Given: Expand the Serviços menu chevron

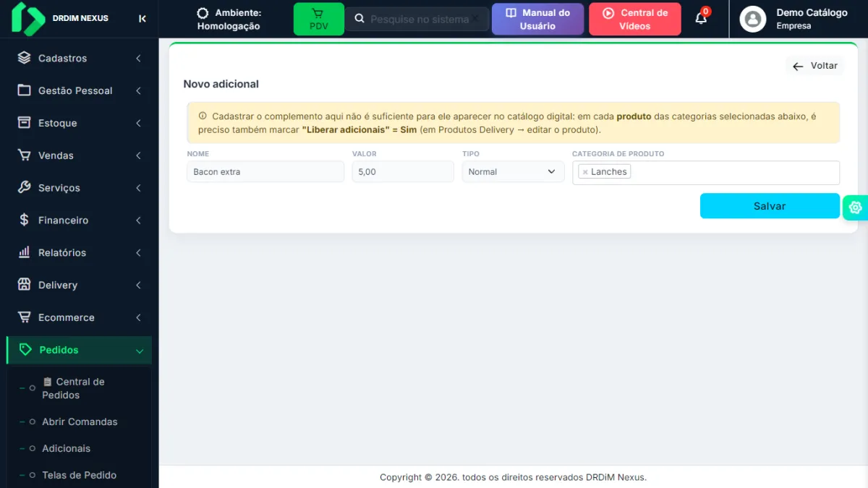Looking at the screenshot, I should (x=138, y=188).
